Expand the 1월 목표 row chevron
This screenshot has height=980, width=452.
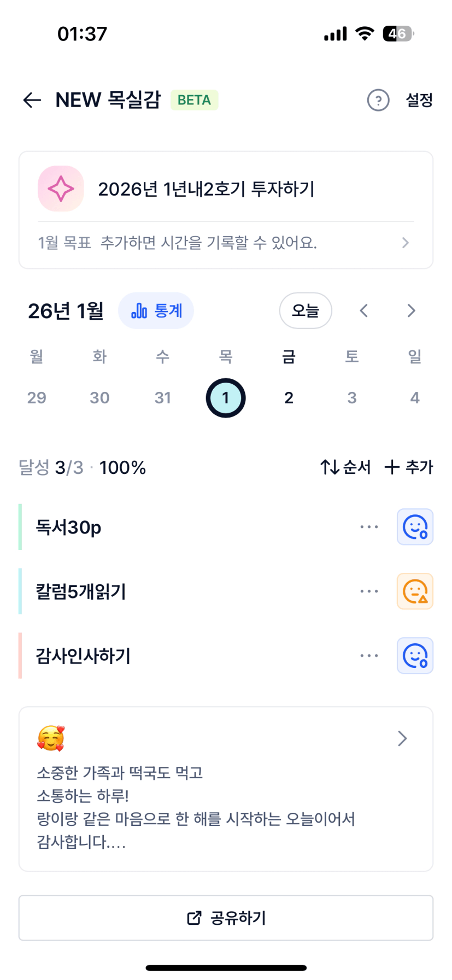pyautogui.click(x=405, y=243)
